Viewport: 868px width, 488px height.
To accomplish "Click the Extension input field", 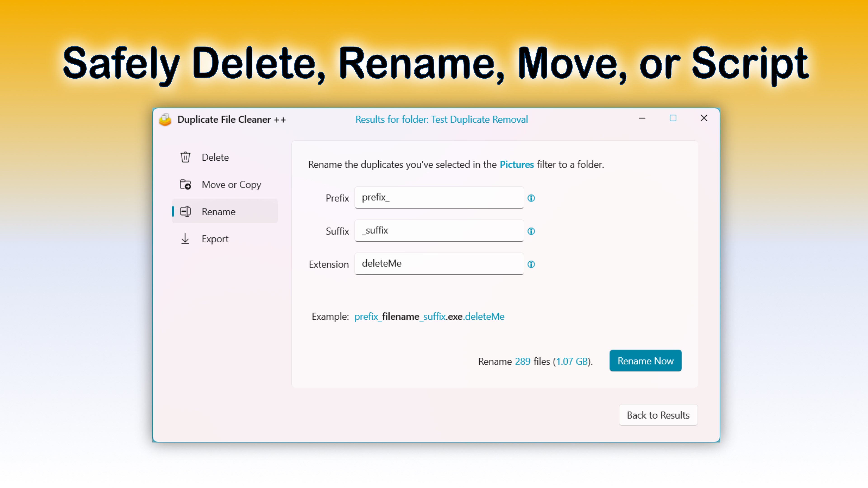I will pos(439,264).
